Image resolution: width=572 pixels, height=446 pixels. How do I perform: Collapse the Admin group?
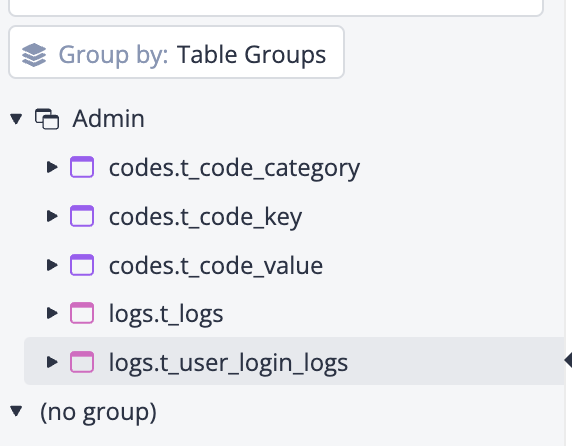[x=16, y=119]
